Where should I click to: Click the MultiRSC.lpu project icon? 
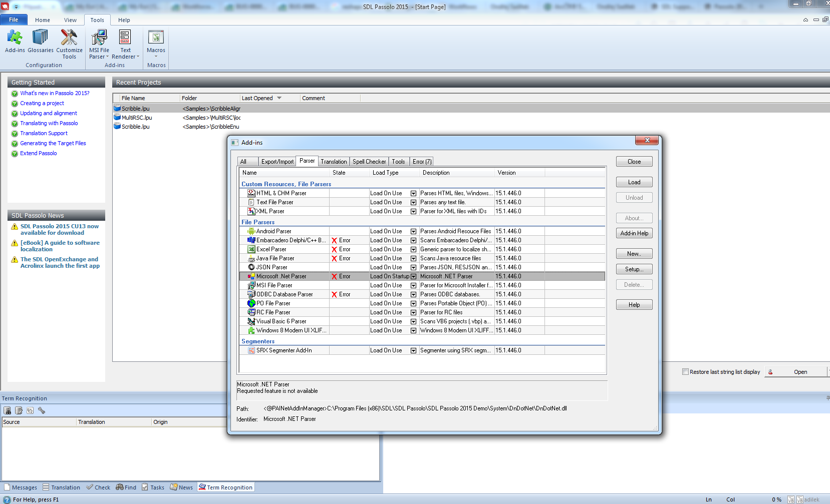click(117, 118)
